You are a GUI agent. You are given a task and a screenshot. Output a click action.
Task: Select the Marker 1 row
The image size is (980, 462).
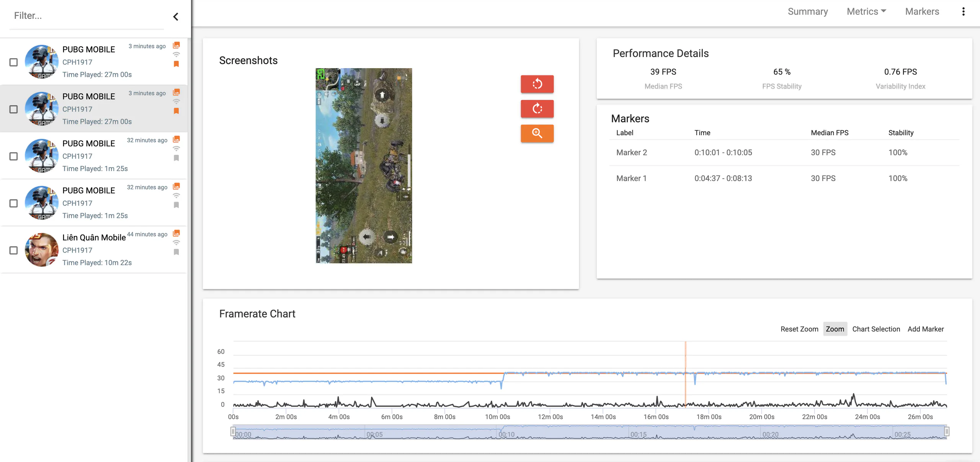pos(784,178)
